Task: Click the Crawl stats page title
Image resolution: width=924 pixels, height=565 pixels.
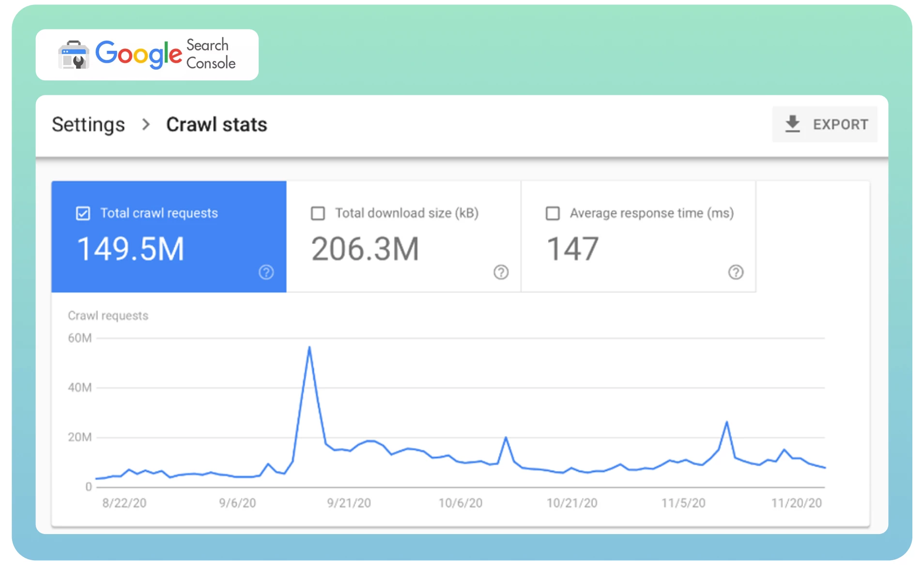Action: click(x=216, y=125)
